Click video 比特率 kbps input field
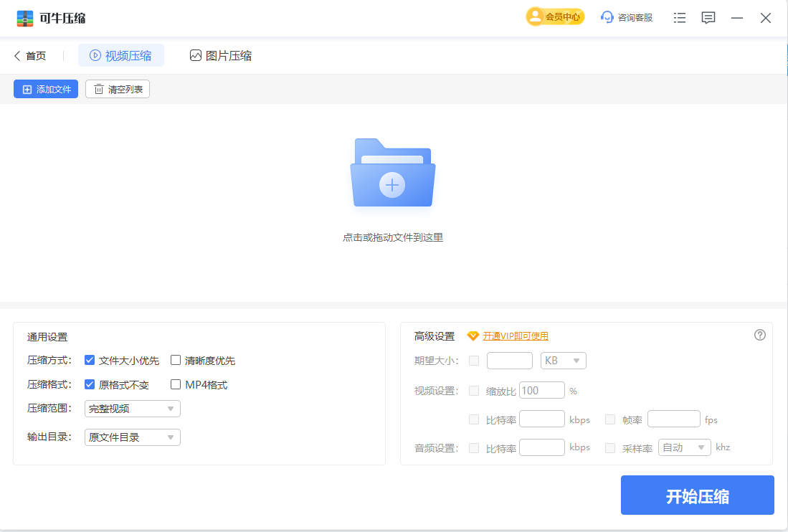Screen dimensions: 788x532 542,419
